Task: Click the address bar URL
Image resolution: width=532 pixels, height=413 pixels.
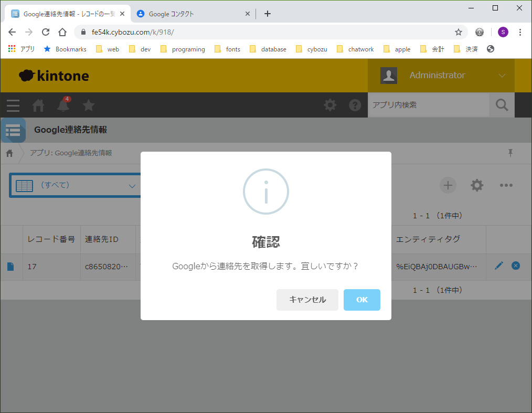Action: pyautogui.click(x=133, y=32)
